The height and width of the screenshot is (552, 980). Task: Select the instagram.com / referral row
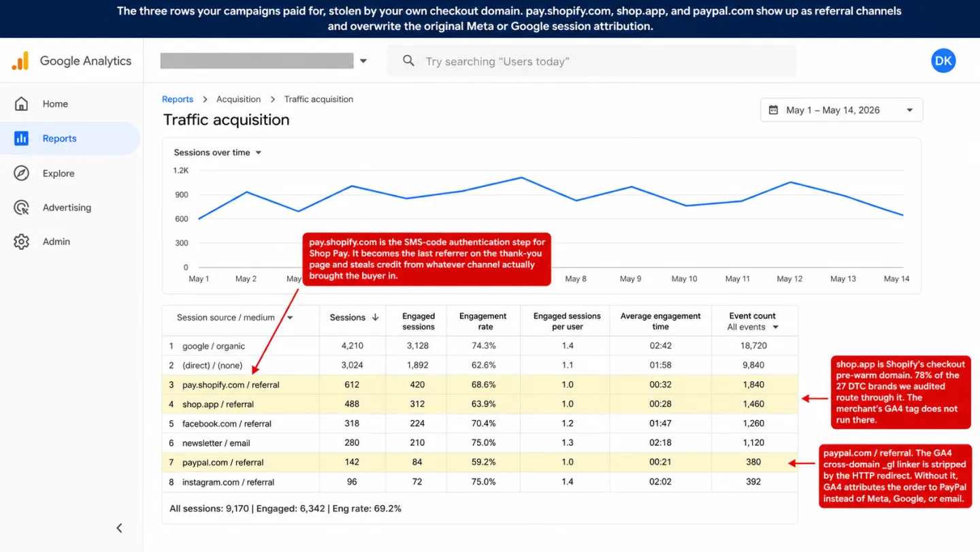(480, 482)
